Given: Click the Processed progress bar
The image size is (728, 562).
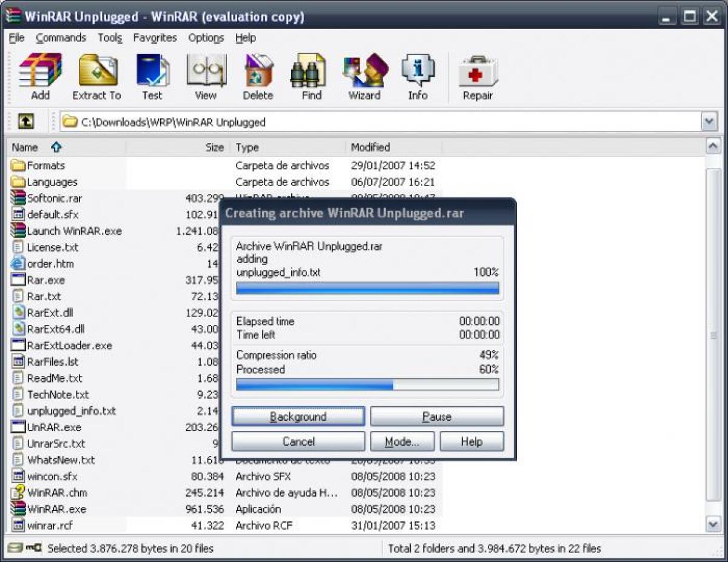Looking at the screenshot, I should 367,384.
